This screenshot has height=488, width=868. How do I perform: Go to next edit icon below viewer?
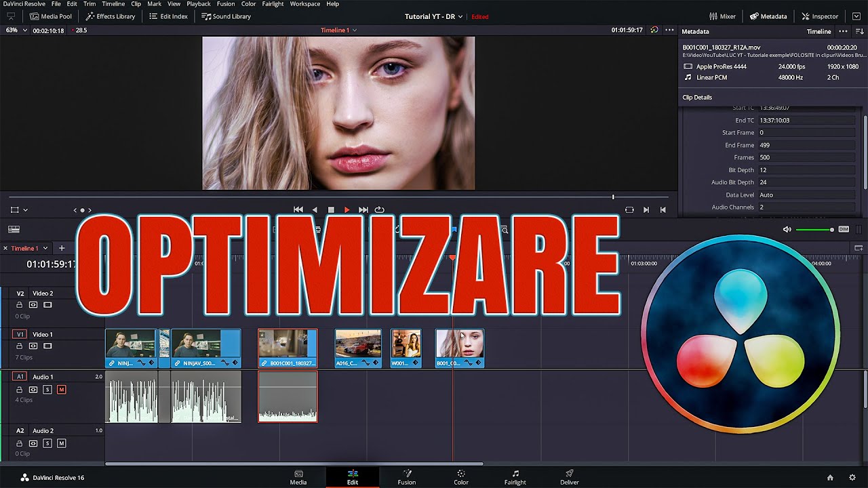pos(646,210)
